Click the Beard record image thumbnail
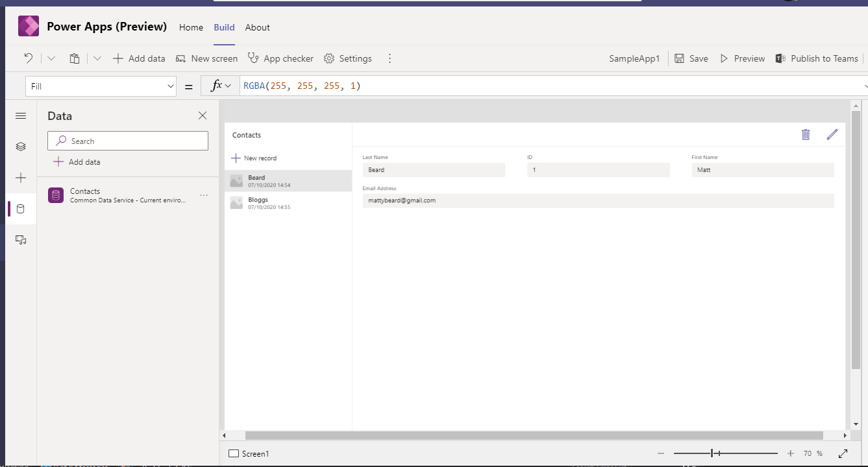 [x=236, y=181]
